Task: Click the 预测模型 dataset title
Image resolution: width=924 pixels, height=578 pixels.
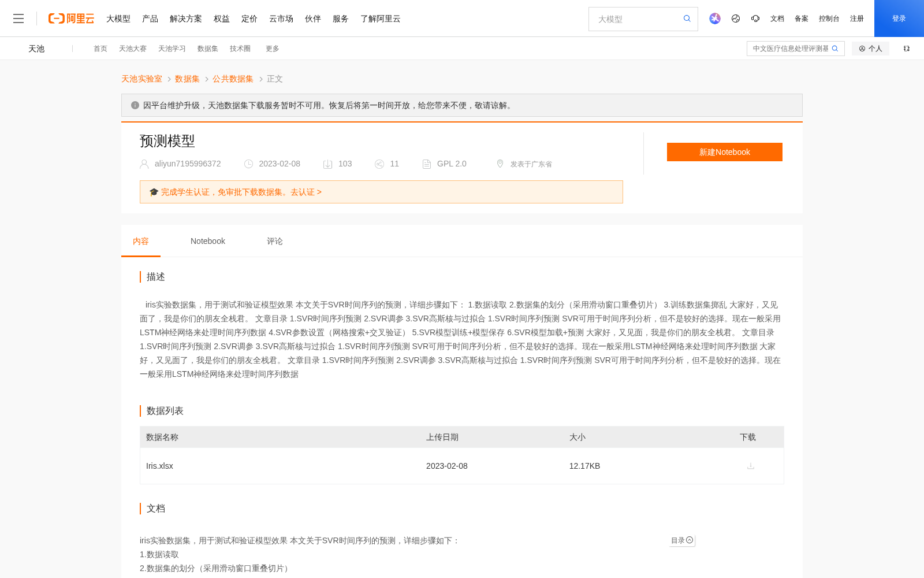Action: click(167, 141)
